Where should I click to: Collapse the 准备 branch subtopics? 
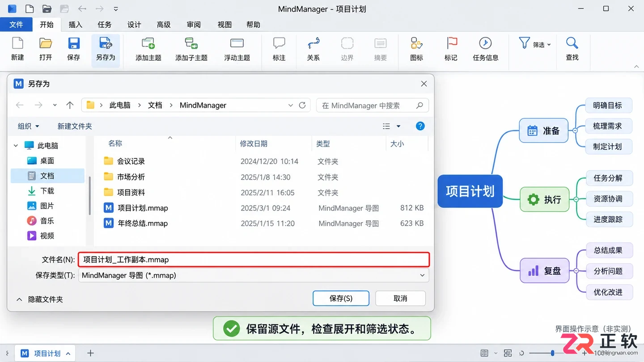pyautogui.click(x=575, y=130)
